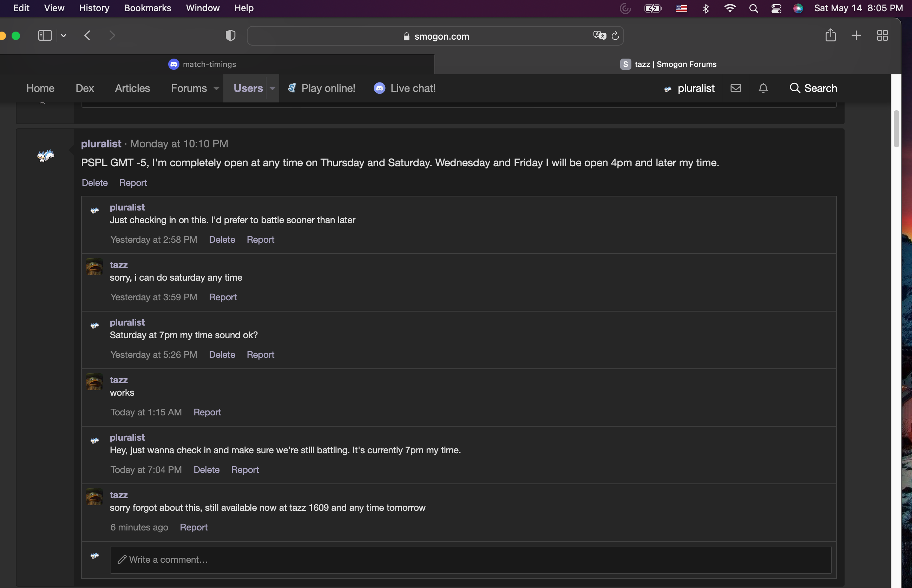Open the Share icon in Safari toolbar
This screenshot has height=588, width=912.
(x=830, y=35)
